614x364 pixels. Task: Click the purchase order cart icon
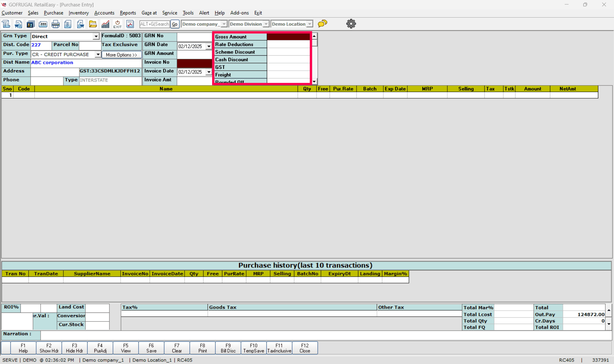pyautogui.click(x=80, y=24)
